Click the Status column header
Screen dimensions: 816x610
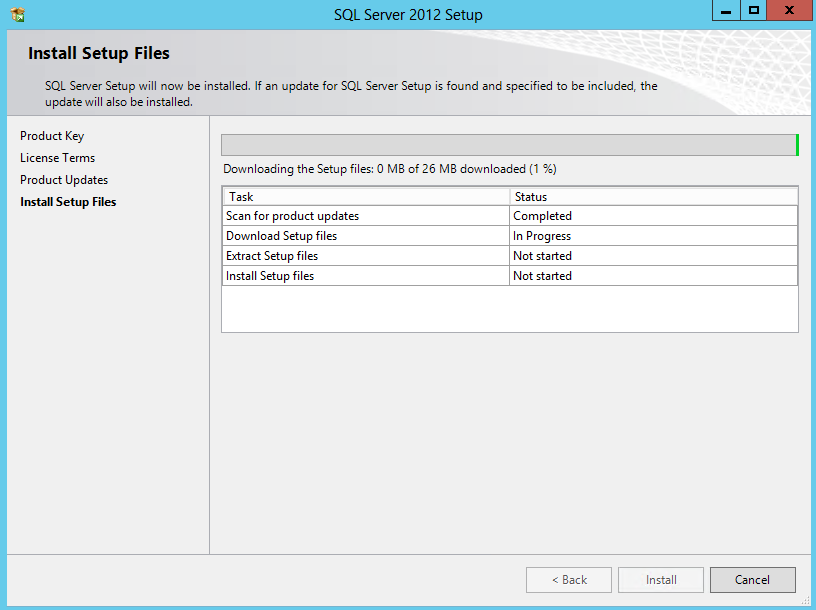point(654,197)
